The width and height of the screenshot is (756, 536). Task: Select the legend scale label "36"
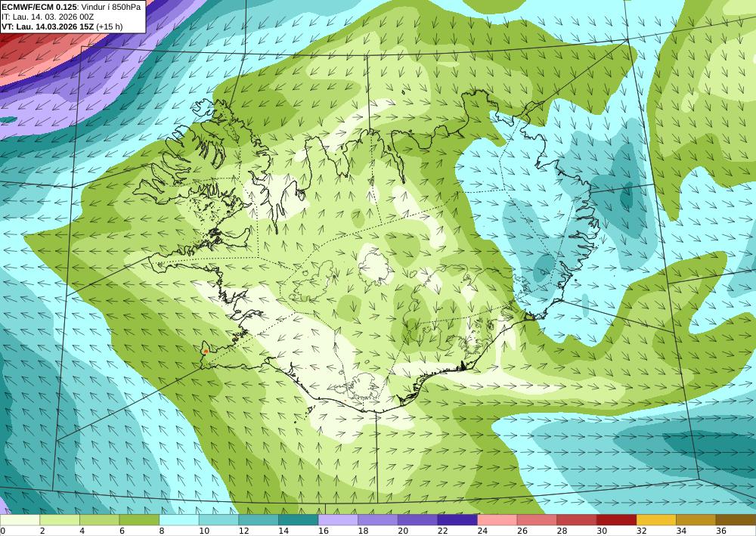tap(720, 531)
